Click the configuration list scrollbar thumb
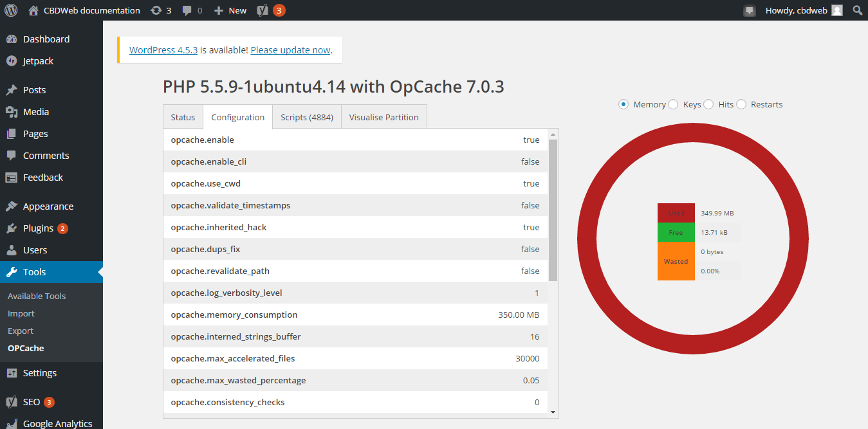This screenshot has height=429, width=868. coord(553,210)
